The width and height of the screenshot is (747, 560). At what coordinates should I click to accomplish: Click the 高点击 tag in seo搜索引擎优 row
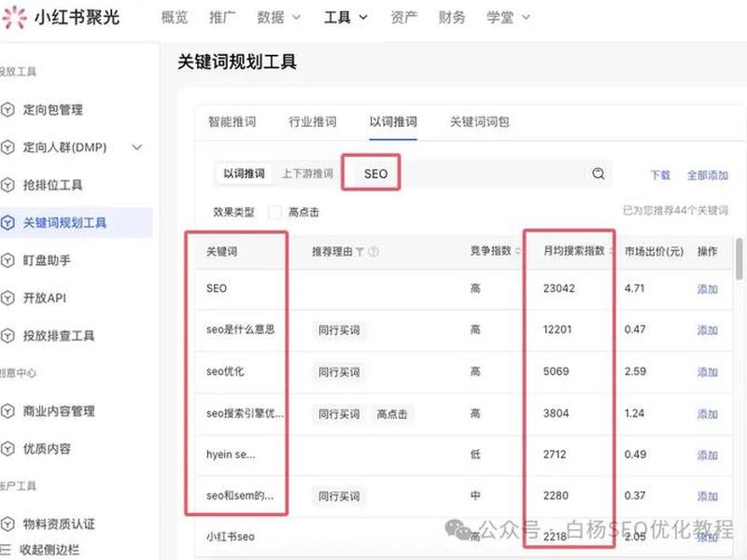[x=392, y=413]
